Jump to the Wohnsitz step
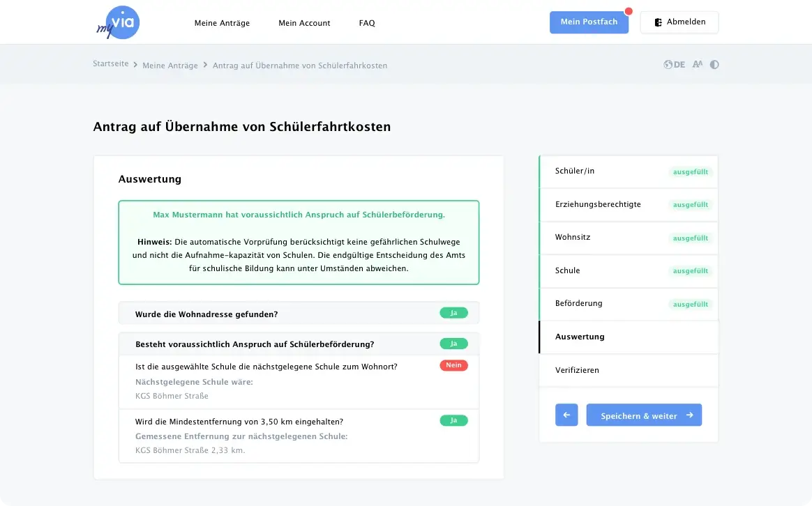Image resolution: width=812 pixels, height=506 pixels. pyautogui.click(x=573, y=238)
